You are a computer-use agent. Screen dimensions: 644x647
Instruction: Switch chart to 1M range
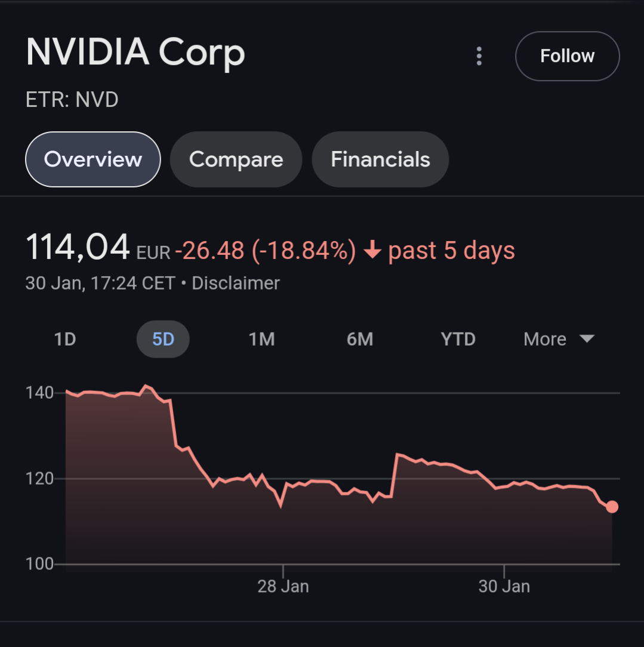pos(261,339)
